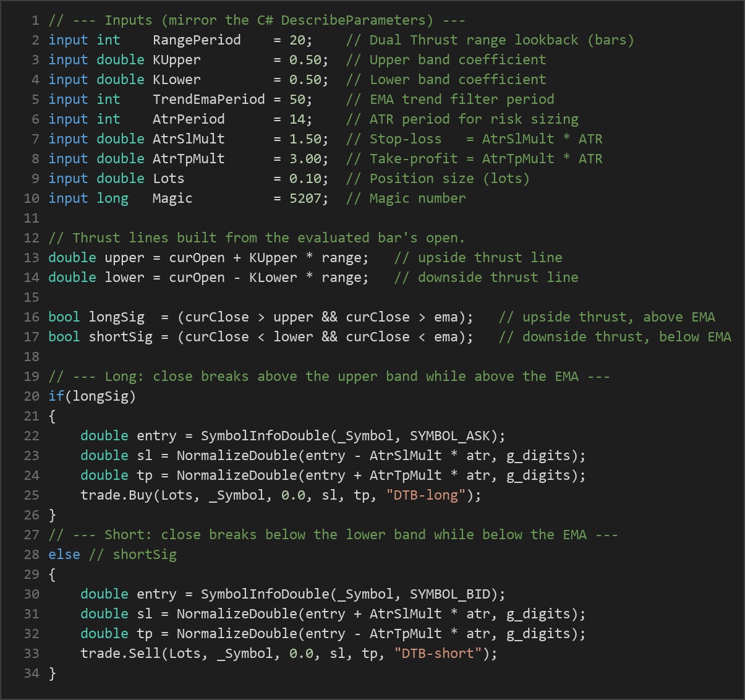Select the KUpper identifier on line 3
The width and height of the screenshot is (745, 700).
coord(177,60)
